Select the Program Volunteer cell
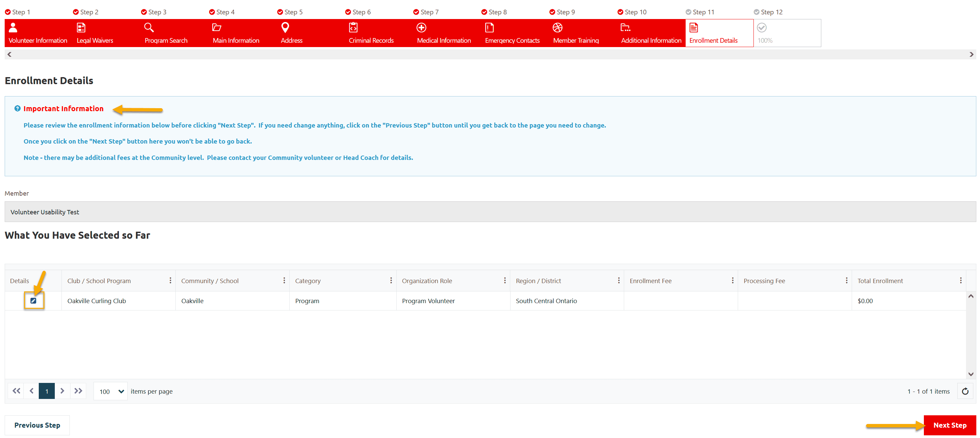Viewport: 980px width, 438px height. pos(453,301)
